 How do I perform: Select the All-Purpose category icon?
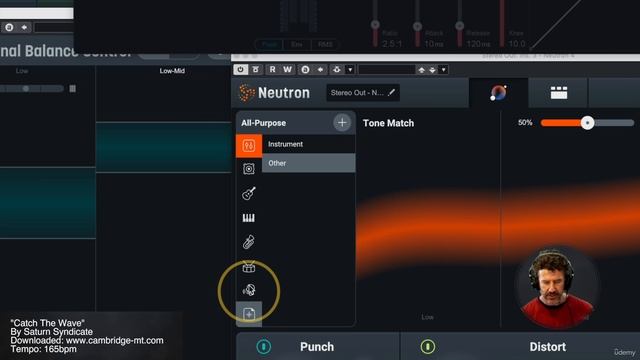249,146
